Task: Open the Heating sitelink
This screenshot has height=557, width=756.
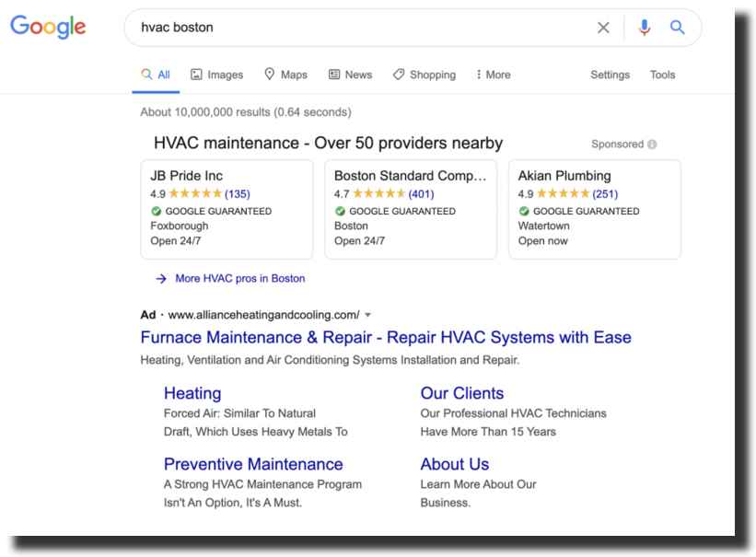Action: coord(192,393)
